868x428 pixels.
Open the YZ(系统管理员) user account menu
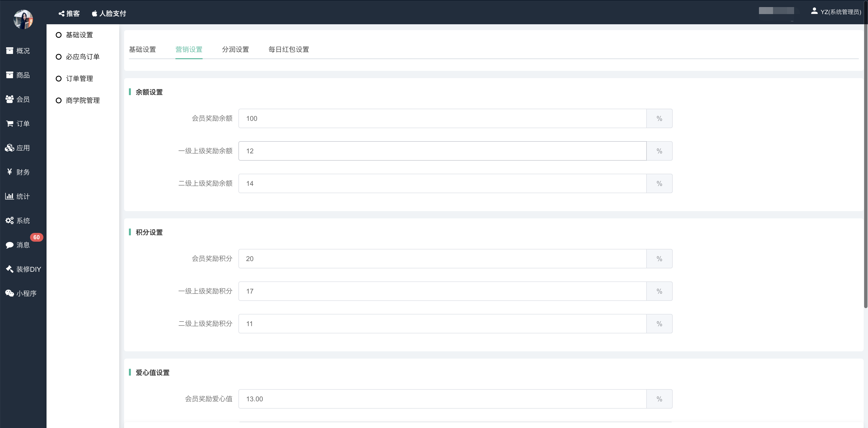click(x=836, y=12)
